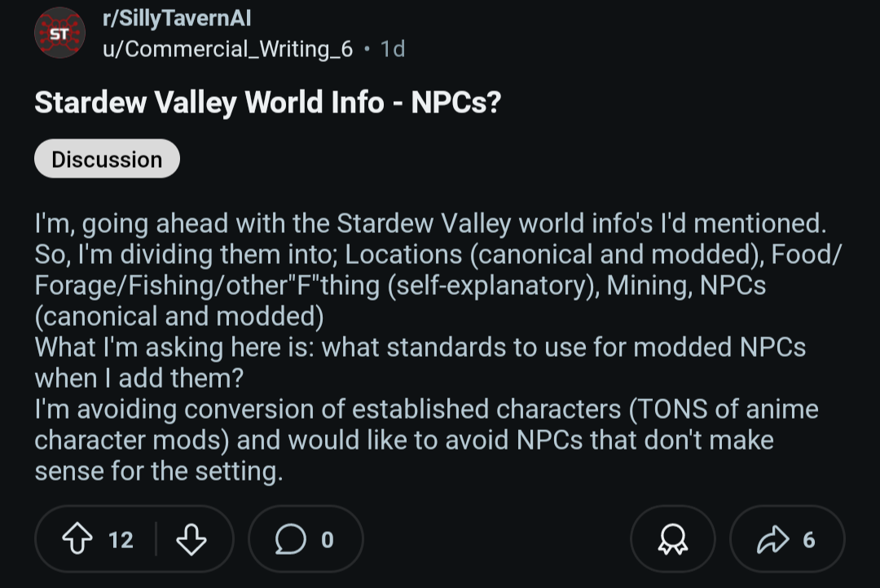The height and width of the screenshot is (588, 880).
Task: Upvote the Stardew Valley post
Action: tap(77, 539)
